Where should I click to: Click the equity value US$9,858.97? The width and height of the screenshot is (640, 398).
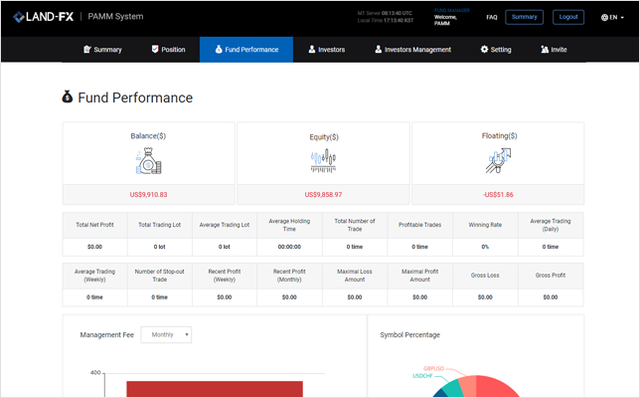pyautogui.click(x=323, y=195)
